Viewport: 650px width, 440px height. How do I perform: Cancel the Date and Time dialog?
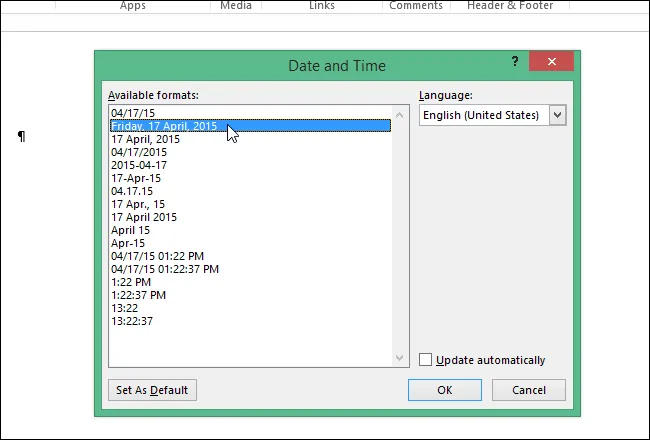click(x=529, y=390)
